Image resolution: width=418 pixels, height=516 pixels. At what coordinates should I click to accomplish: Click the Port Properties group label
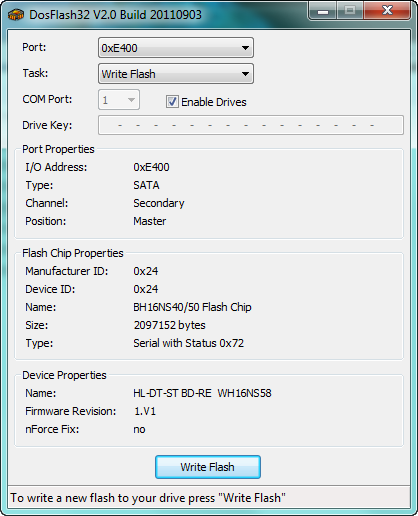[x=58, y=149]
